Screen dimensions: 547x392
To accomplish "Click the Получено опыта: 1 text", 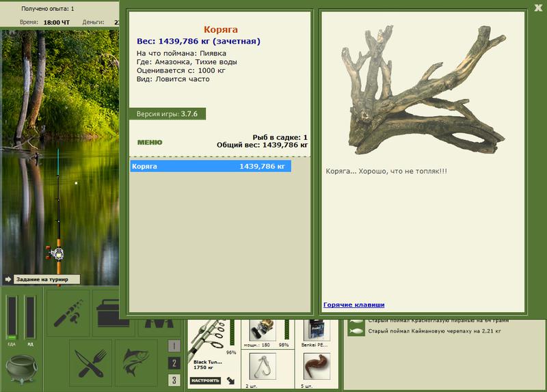I will [x=47, y=9].
